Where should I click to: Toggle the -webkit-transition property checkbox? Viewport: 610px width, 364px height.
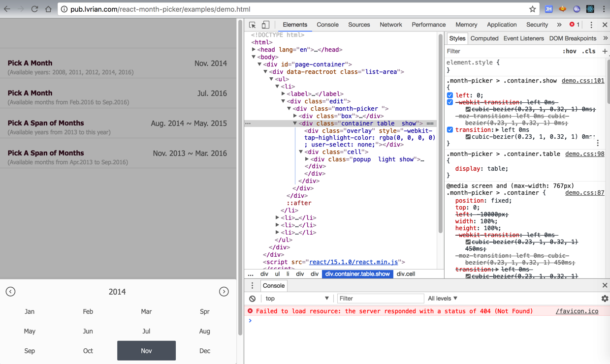pos(450,102)
